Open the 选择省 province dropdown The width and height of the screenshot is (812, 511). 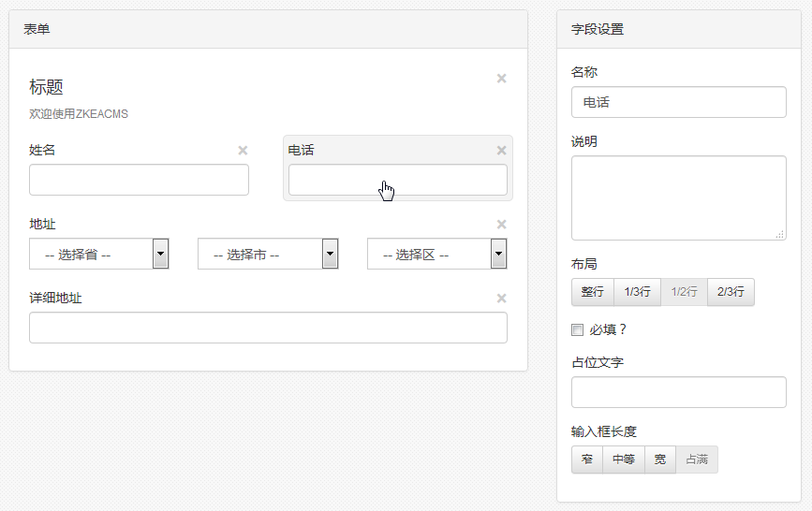99,254
